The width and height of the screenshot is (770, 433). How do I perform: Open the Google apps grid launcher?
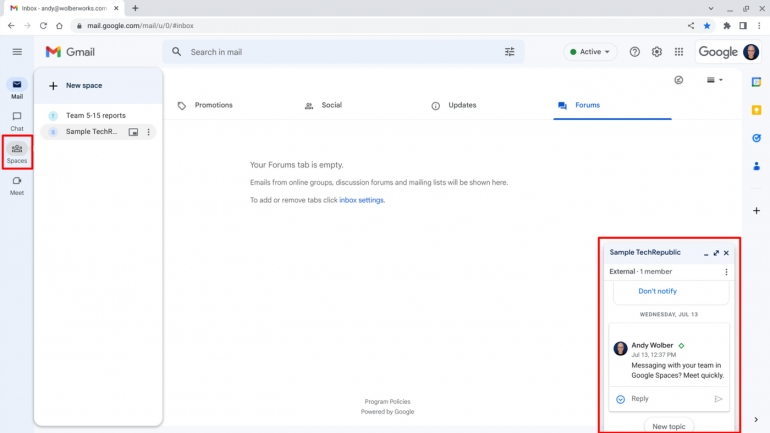pos(679,52)
